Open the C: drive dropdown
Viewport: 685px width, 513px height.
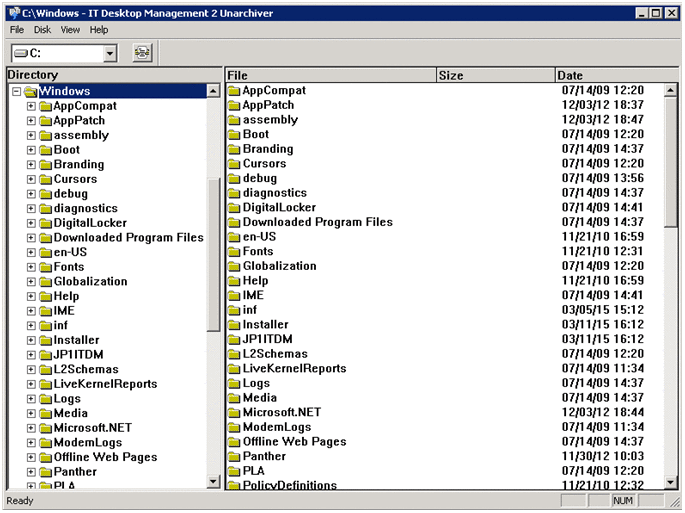click(110, 53)
